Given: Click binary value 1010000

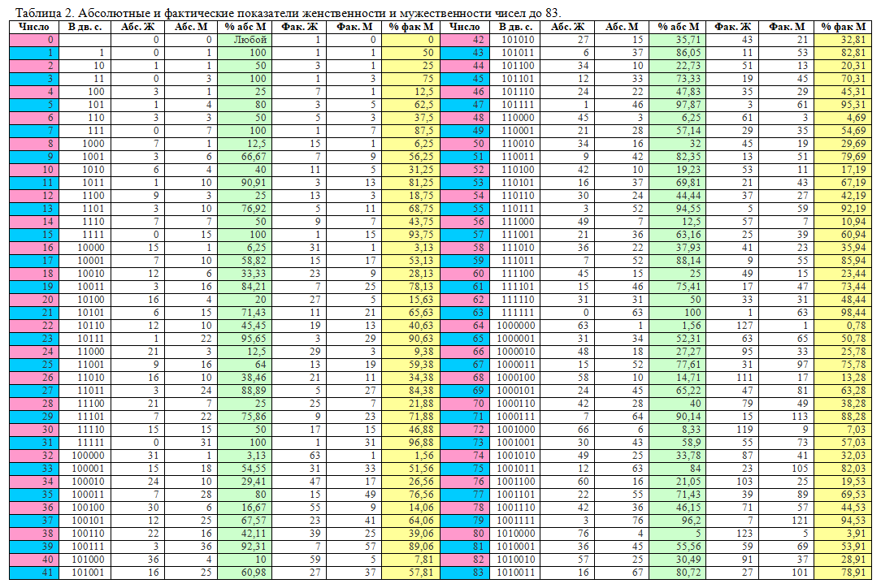Looking at the screenshot, I should click(514, 534).
